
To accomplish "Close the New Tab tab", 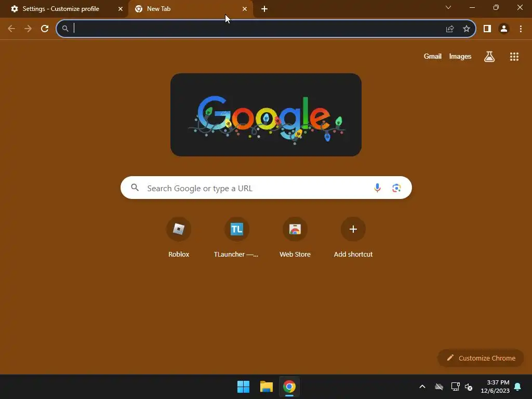I will [245, 9].
